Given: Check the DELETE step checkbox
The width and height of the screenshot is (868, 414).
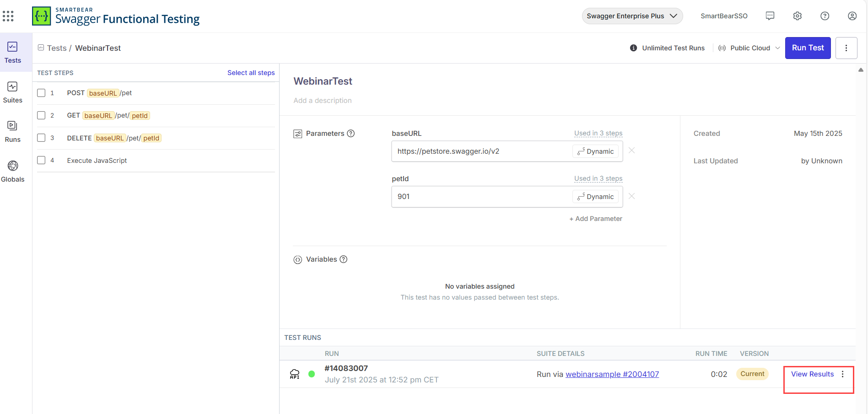Looking at the screenshot, I should pos(41,138).
